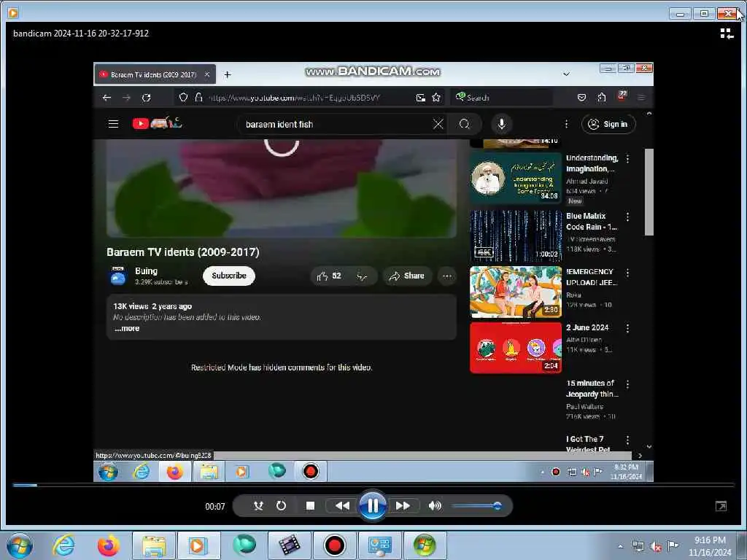Open the film-strip video editor taskbar icon
The image size is (747, 560).
click(x=289, y=545)
